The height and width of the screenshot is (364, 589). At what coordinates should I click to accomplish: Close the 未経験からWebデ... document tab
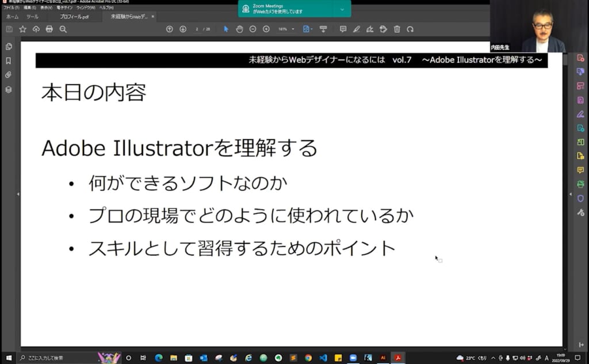point(153,17)
